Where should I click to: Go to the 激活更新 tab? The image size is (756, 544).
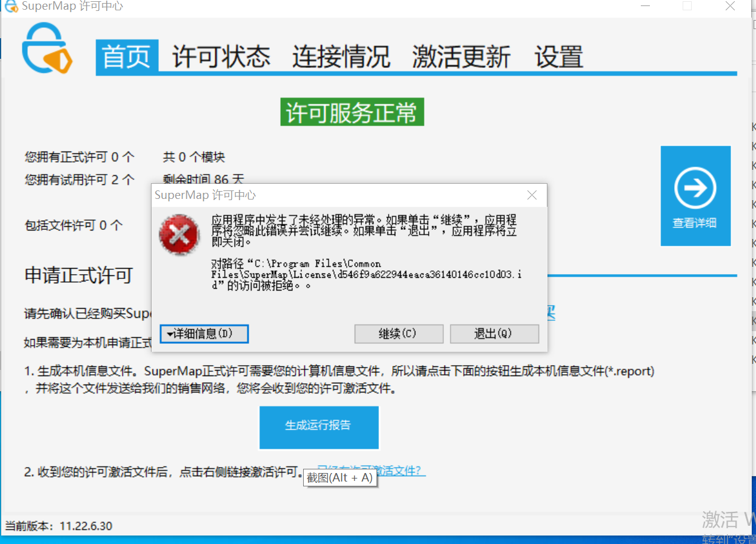point(461,56)
